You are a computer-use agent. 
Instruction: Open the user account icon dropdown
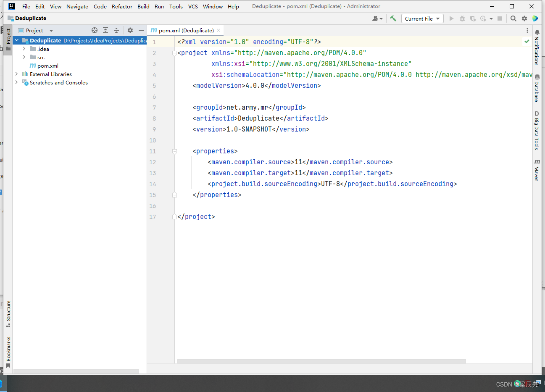coord(377,18)
